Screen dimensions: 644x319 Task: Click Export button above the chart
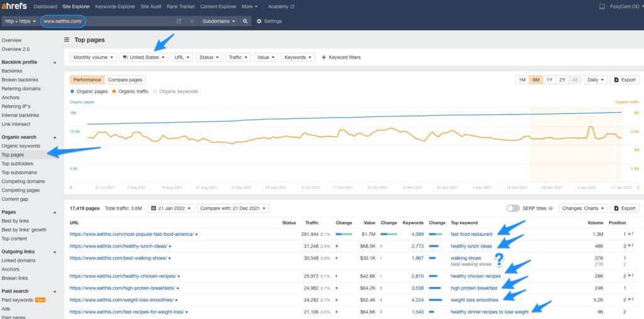pos(625,80)
